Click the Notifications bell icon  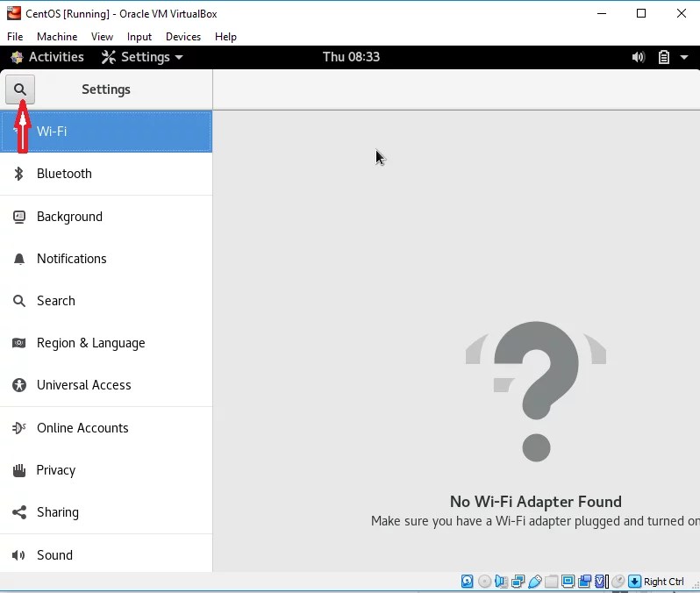coord(18,259)
